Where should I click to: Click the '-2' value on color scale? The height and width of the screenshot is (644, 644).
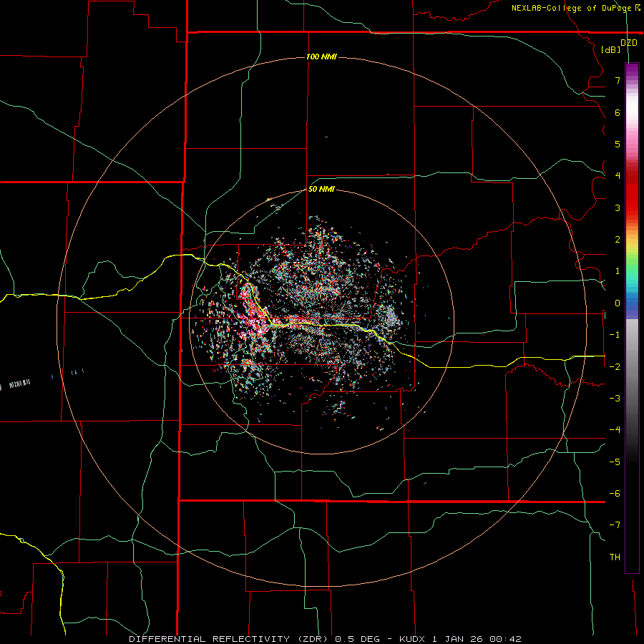coord(615,366)
